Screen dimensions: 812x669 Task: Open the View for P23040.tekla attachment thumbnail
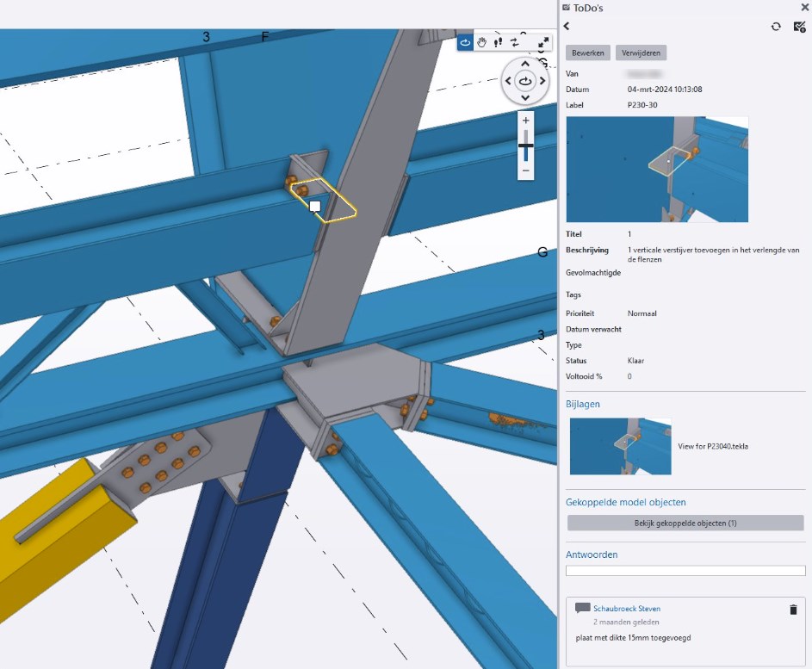(x=620, y=446)
